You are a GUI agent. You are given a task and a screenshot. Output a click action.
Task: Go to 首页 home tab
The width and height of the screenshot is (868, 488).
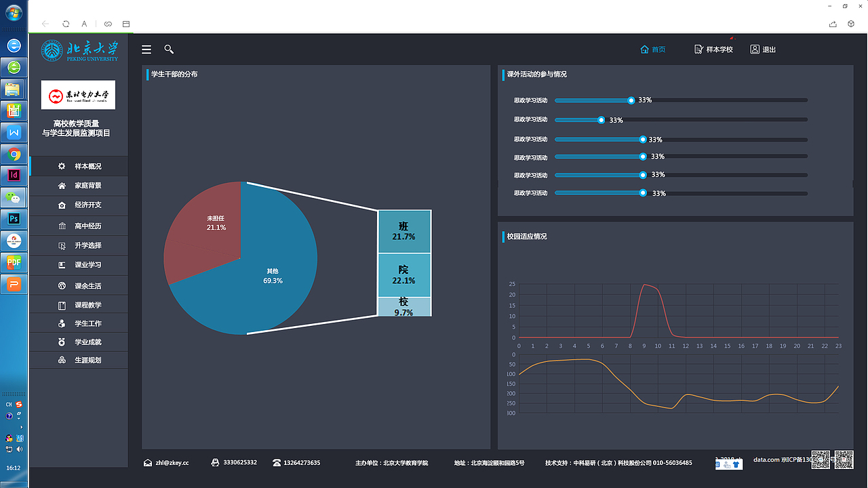point(653,49)
